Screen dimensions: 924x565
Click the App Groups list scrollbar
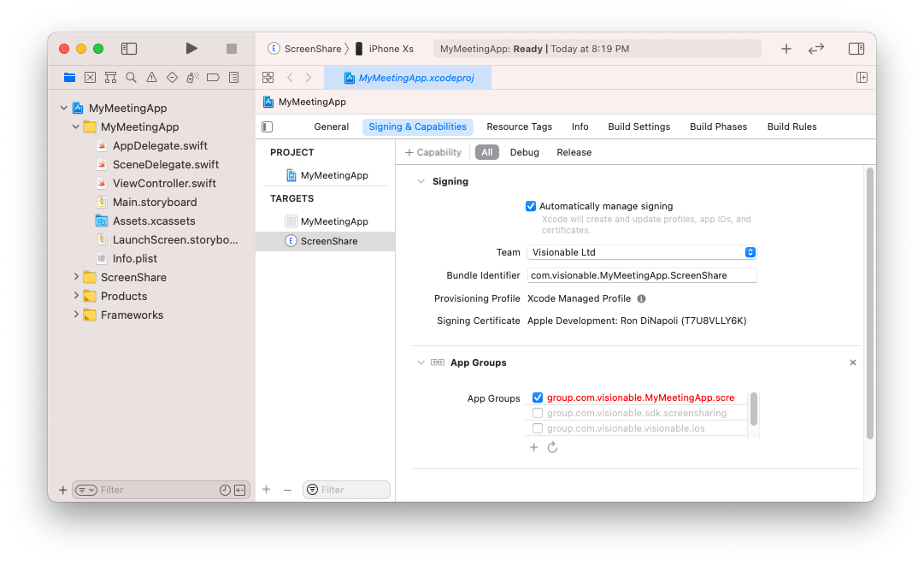754,409
